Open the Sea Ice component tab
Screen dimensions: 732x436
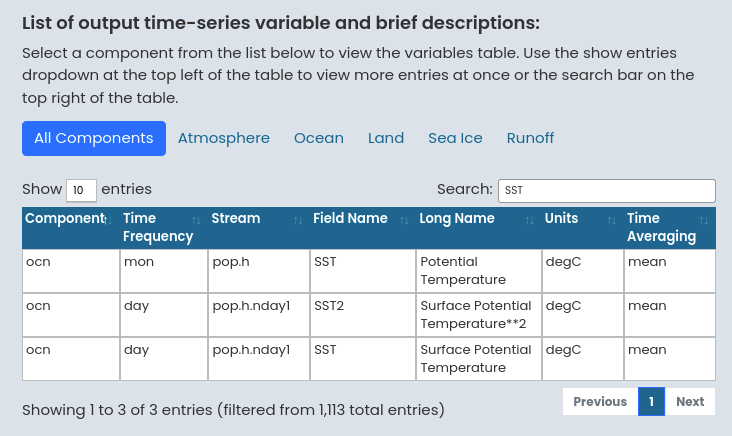pyautogui.click(x=455, y=138)
